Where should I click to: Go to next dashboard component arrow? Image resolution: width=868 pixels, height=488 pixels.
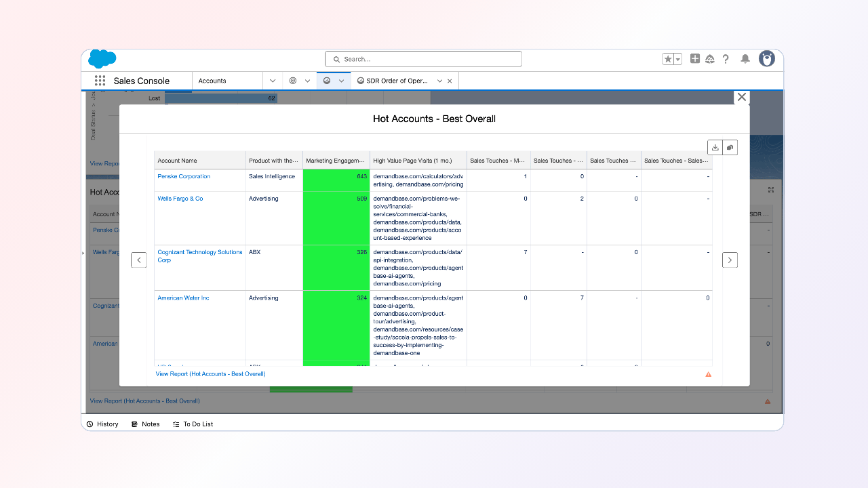click(x=730, y=260)
